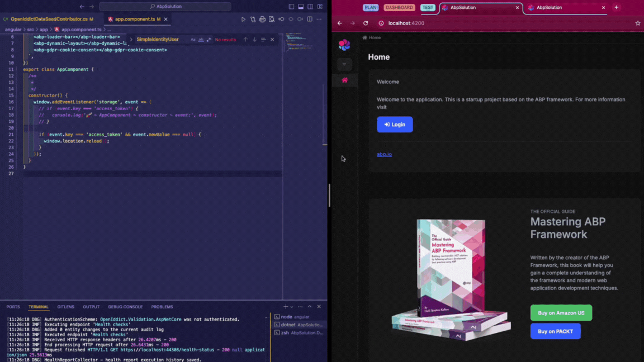
Task: Expand the find widget replace chevron
Action: pos(131,40)
